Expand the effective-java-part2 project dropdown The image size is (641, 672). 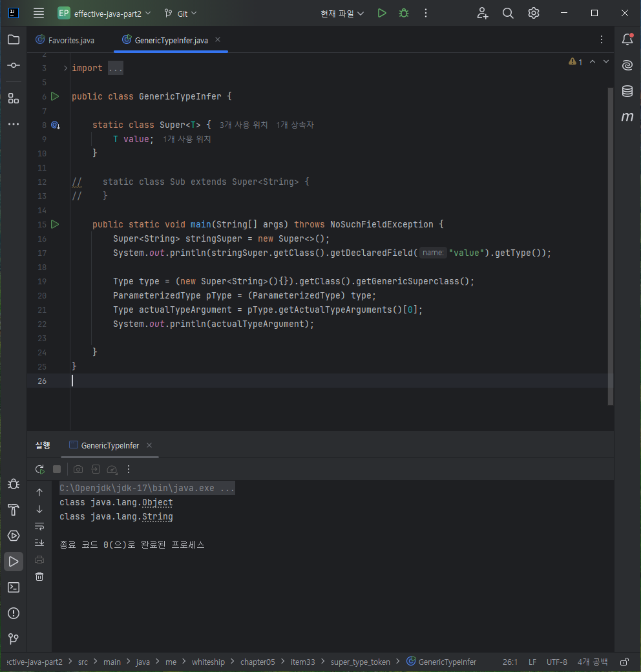(105, 14)
